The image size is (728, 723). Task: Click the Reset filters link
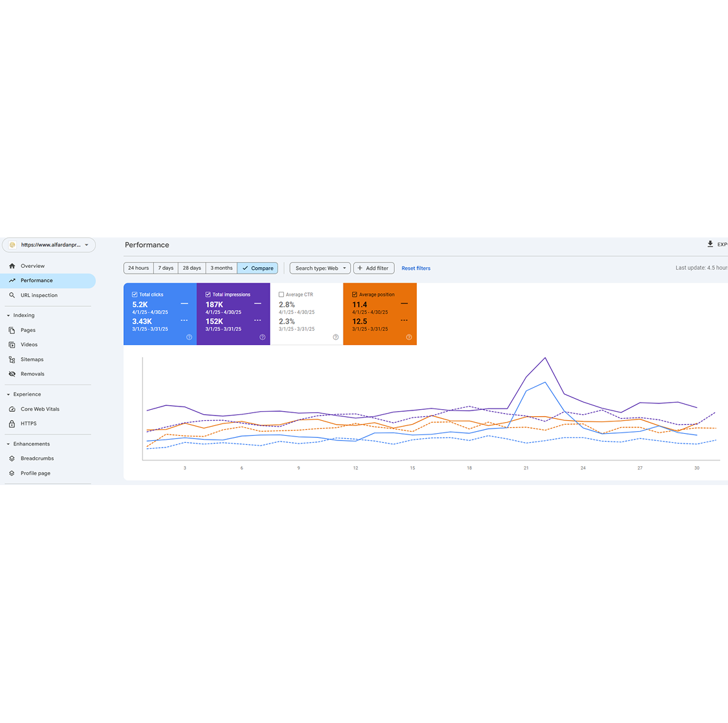coord(416,268)
